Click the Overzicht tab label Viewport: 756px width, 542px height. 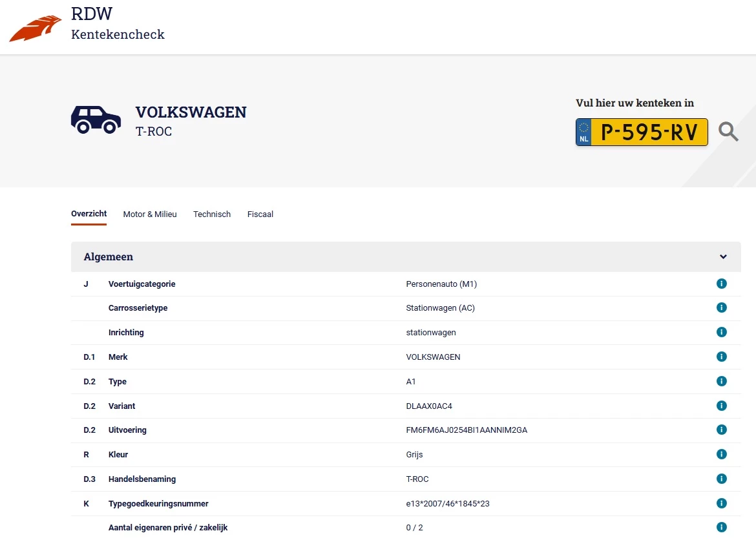pyautogui.click(x=89, y=214)
